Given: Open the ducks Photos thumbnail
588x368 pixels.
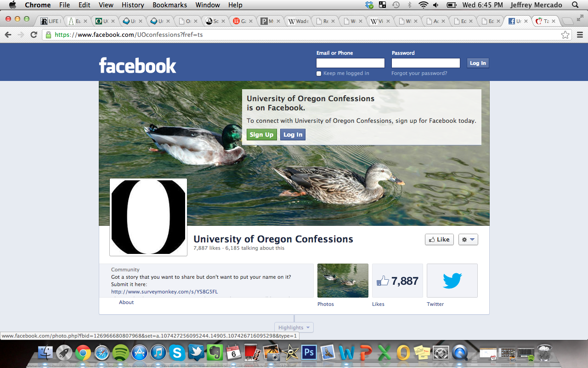Looking at the screenshot, I should click(x=343, y=281).
